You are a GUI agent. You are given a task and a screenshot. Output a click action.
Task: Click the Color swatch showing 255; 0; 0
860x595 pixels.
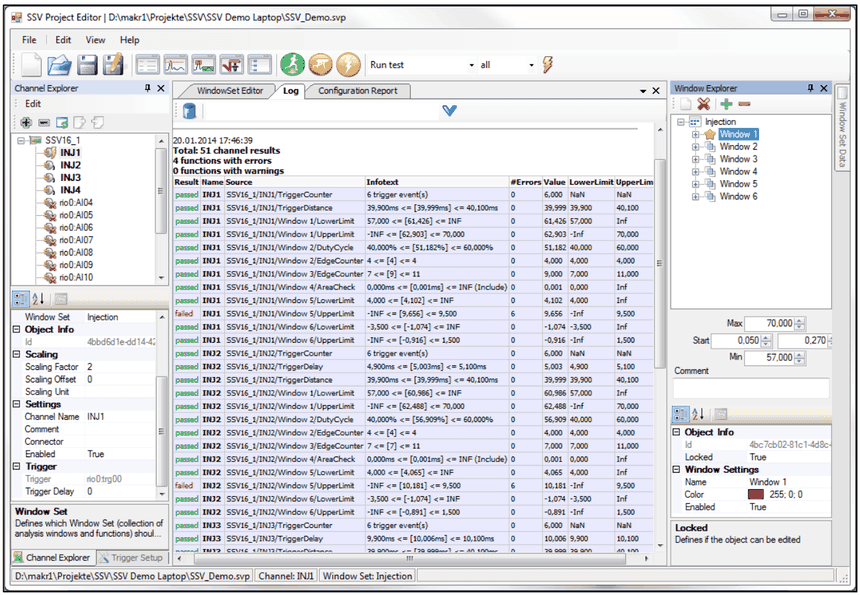(x=756, y=494)
